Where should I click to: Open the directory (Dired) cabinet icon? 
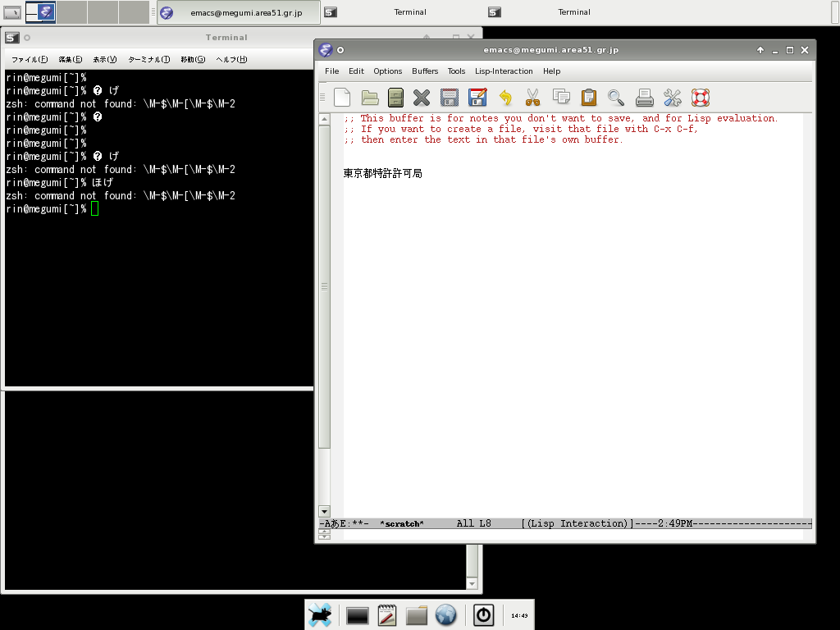(395, 98)
